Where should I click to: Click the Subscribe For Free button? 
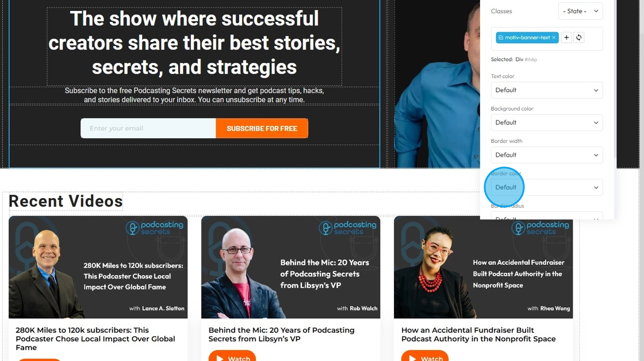tap(262, 128)
